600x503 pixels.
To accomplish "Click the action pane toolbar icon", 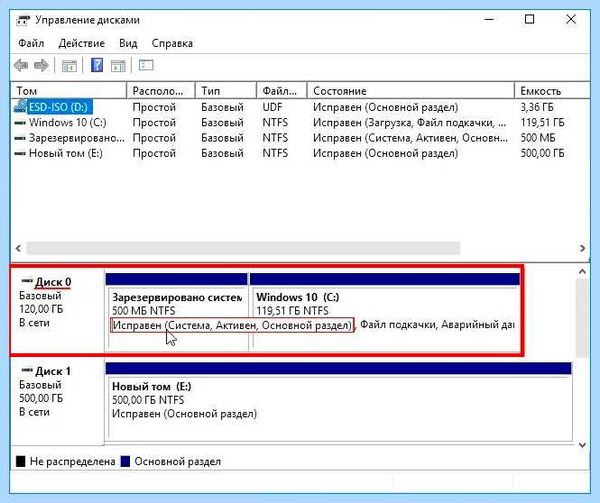I will click(118, 66).
